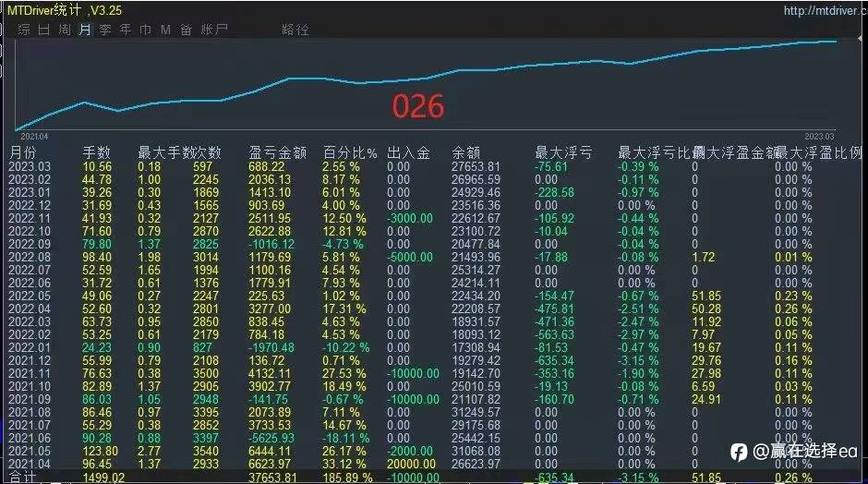The width and height of the screenshot is (868, 484).
Task: Open the 年 yearly tab
Action: [126, 30]
